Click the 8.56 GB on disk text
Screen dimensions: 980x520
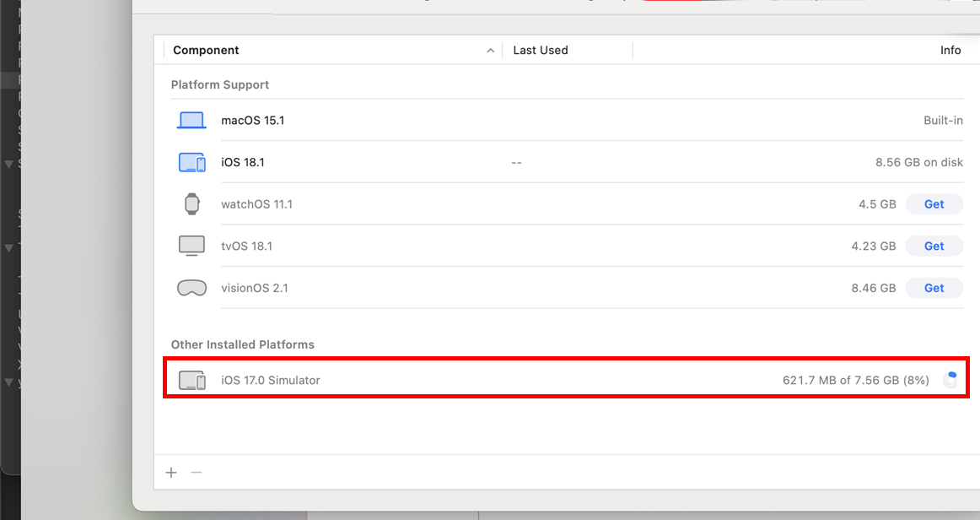[x=918, y=162]
